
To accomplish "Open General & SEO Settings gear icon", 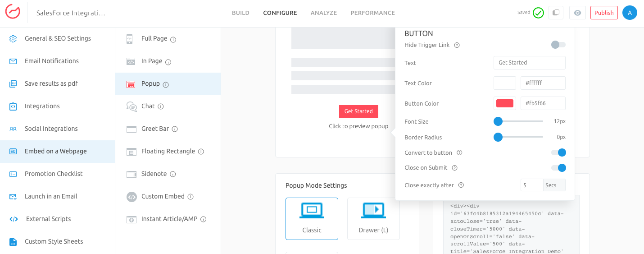I will click(13, 39).
